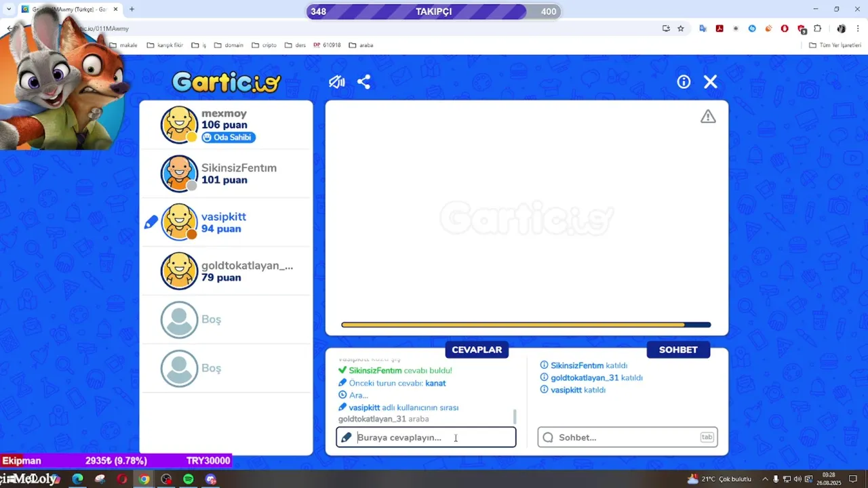Open the 'makale' bookmark folder

(x=123, y=45)
